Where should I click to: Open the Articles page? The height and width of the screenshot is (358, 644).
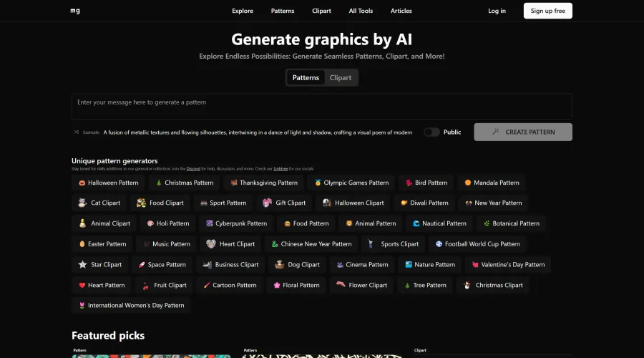click(401, 11)
